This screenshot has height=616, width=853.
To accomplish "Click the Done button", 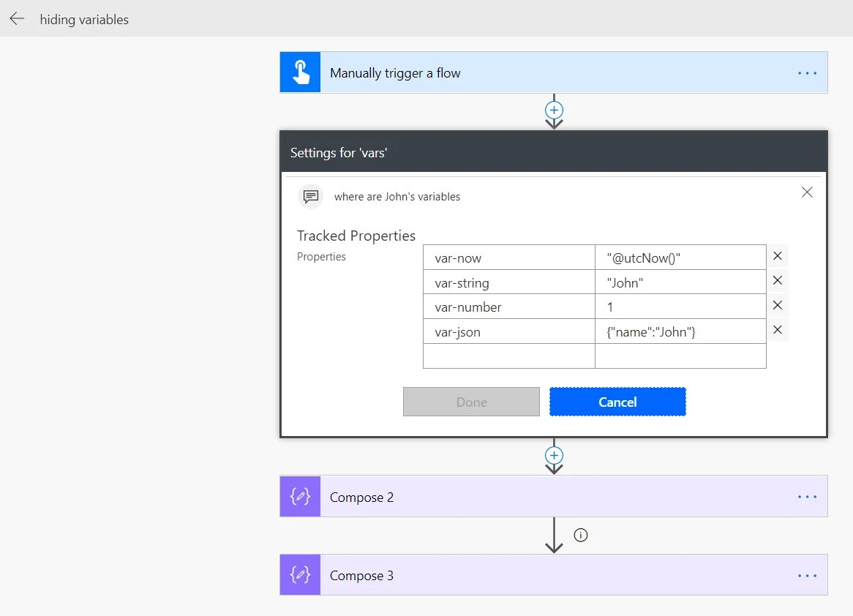I will pyautogui.click(x=471, y=402).
